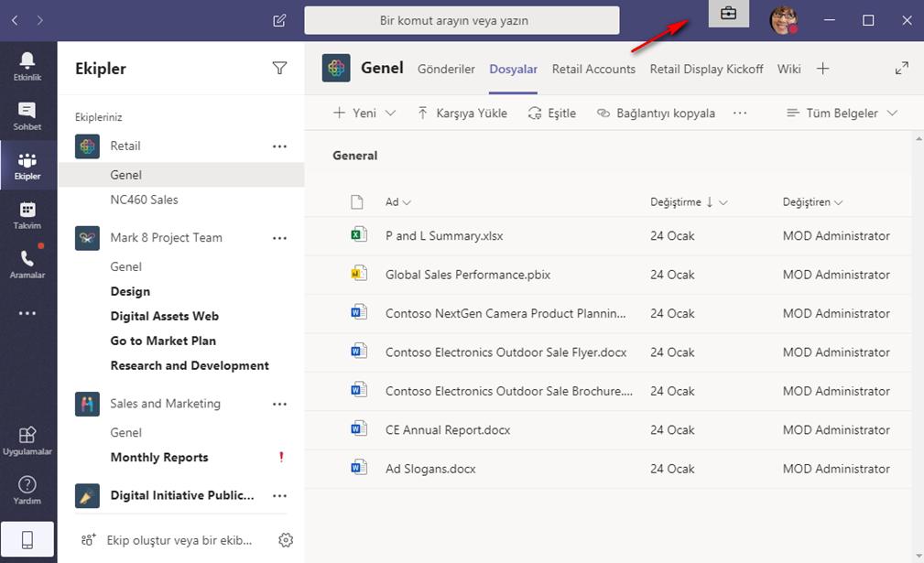924x563 pixels.
Task: Open manage teams settings gear
Action: coord(286,540)
